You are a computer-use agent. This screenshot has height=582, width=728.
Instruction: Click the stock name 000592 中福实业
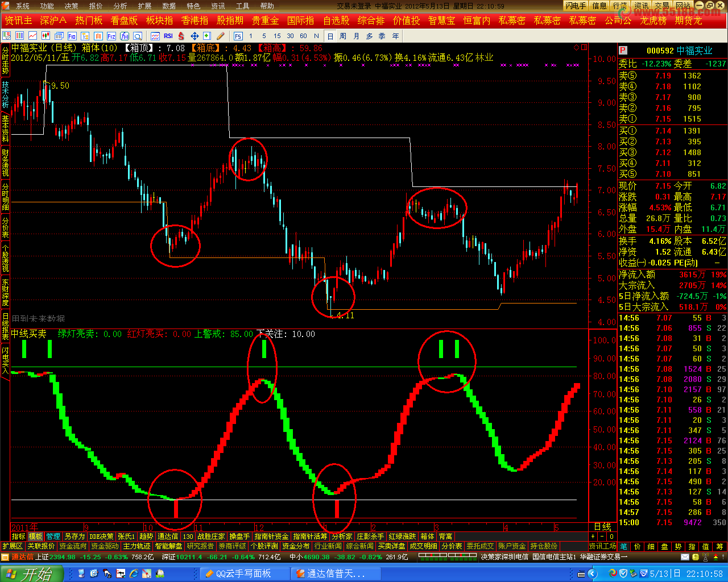point(679,51)
